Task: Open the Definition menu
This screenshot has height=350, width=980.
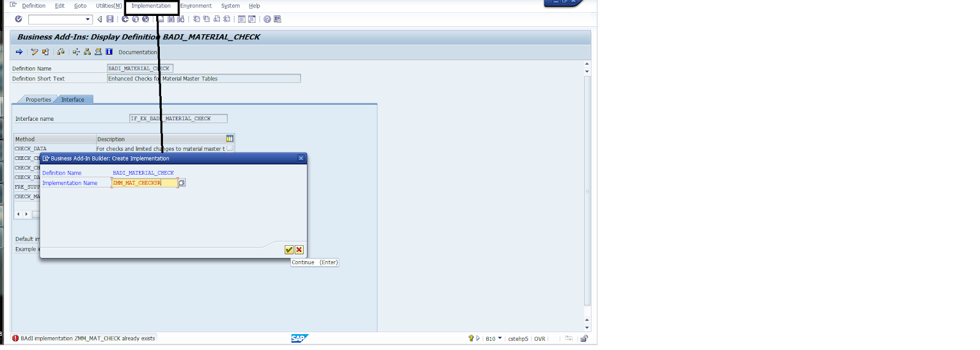Action: [34, 6]
